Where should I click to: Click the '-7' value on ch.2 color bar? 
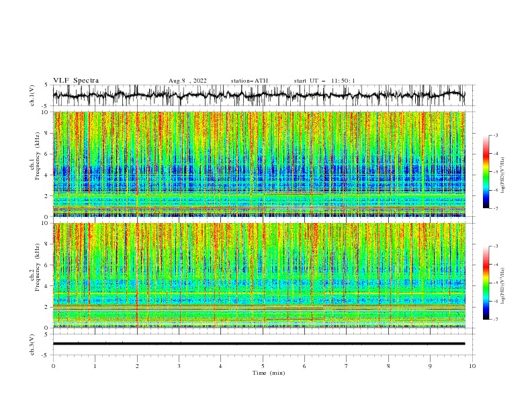[495, 320]
